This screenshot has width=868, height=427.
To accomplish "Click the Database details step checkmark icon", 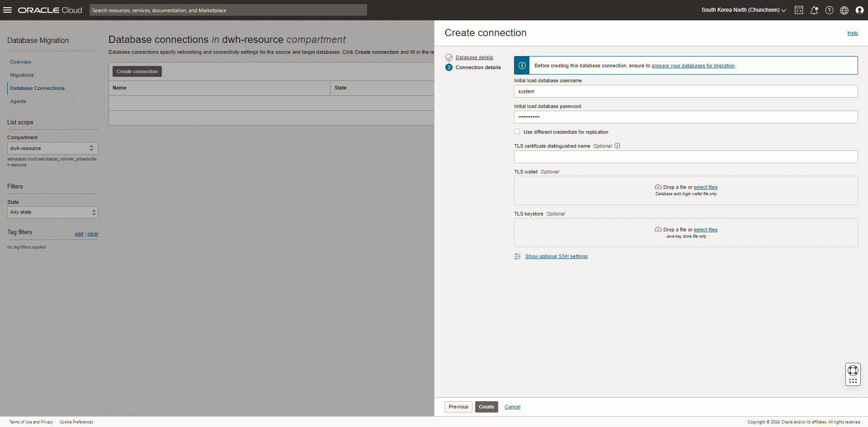I will (x=449, y=57).
